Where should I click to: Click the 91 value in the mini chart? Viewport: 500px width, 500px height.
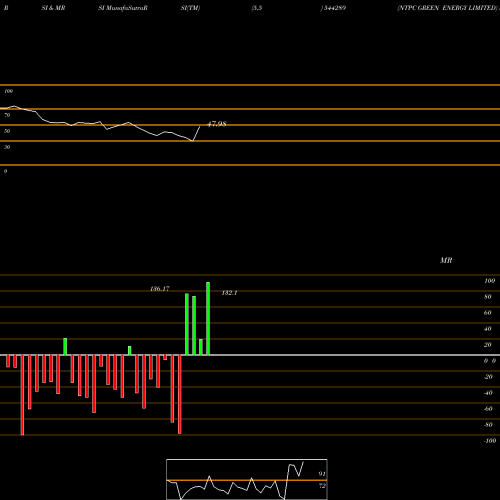(322, 474)
